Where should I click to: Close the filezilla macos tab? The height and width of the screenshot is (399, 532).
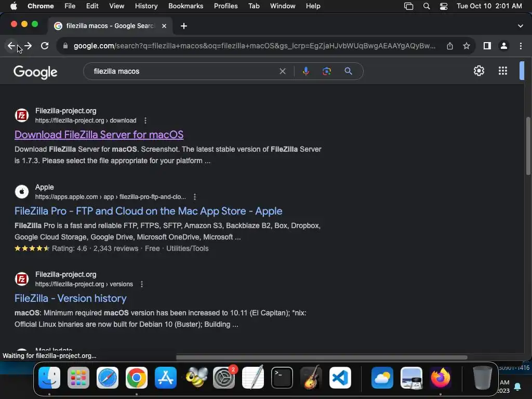pyautogui.click(x=164, y=26)
